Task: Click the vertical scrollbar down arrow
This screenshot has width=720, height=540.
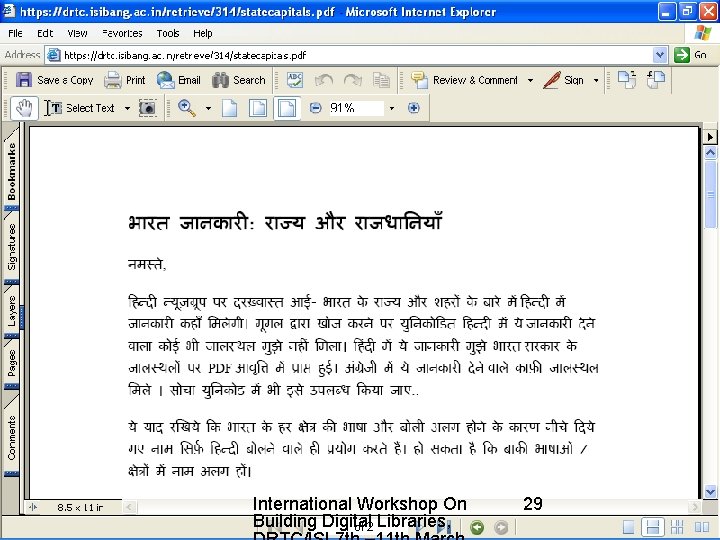Action: [710, 492]
